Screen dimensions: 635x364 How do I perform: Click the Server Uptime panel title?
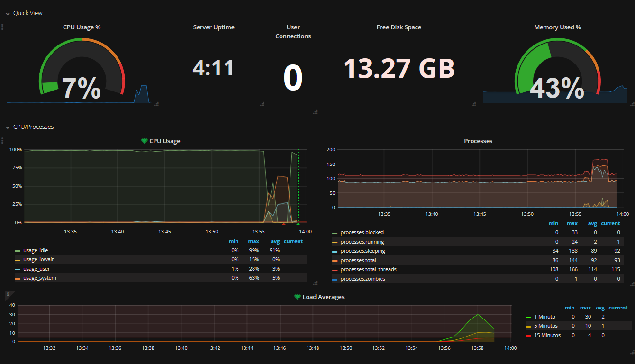pyautogui.click(x=214, y=27)
